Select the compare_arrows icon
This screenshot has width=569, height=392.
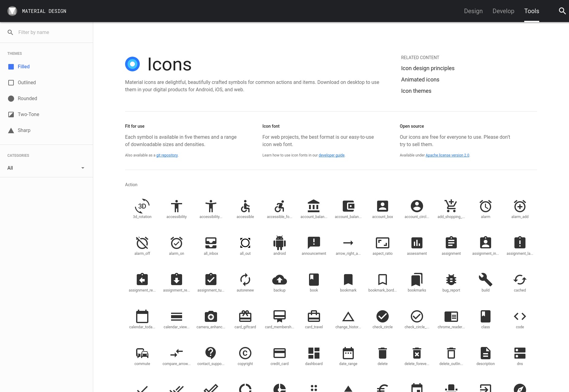177,353
